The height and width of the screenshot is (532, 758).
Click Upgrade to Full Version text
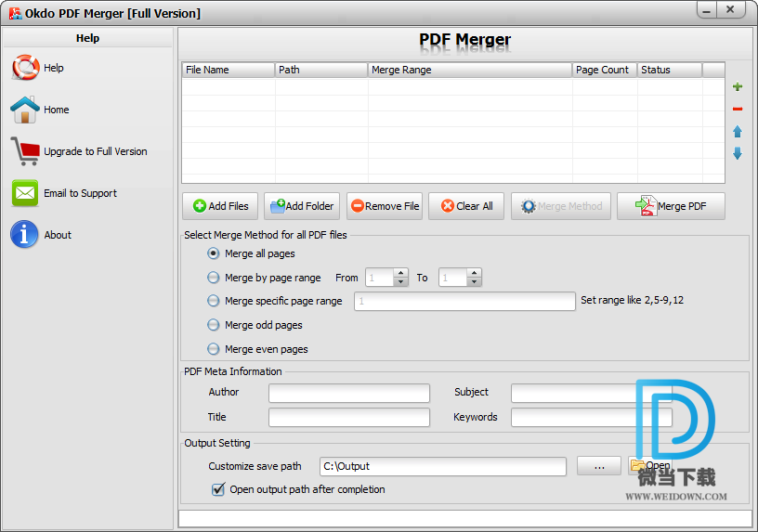point(96,151)
